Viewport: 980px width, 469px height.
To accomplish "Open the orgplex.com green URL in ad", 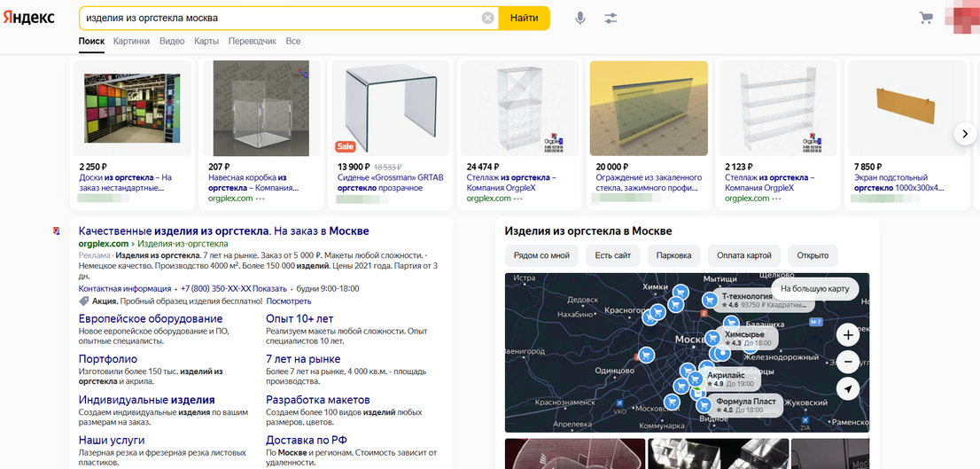I will 103,244.
